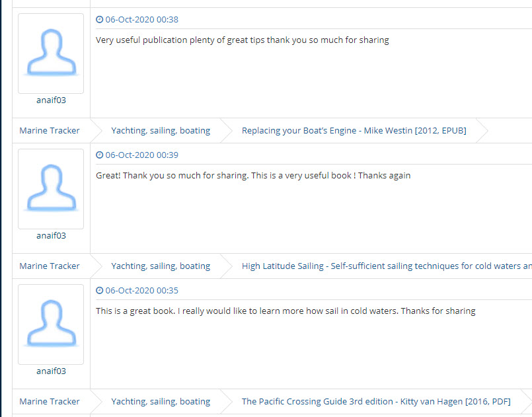Image resolution: width=532 pixels, height=417 pixels.
Task: Open the 06-Oct-2020 00:38 post permalink
Action: click(x=141, y=20)
